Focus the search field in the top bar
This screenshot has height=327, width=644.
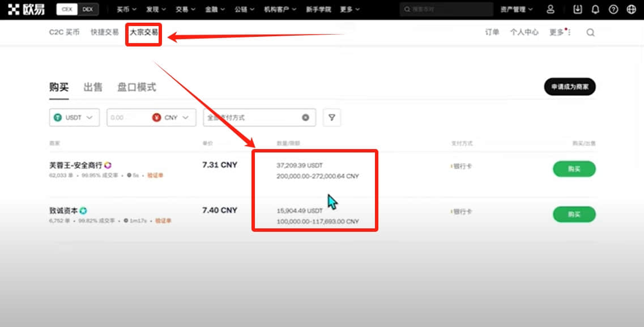coord(446,10)
